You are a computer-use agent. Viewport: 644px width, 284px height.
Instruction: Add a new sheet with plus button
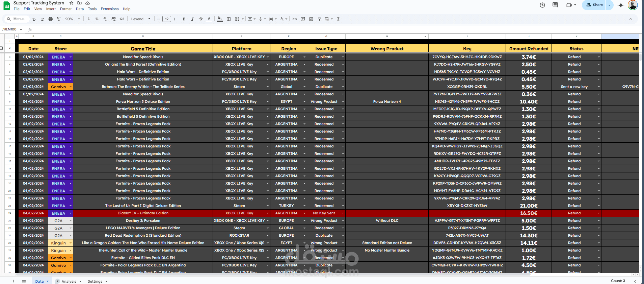[14, 281]
